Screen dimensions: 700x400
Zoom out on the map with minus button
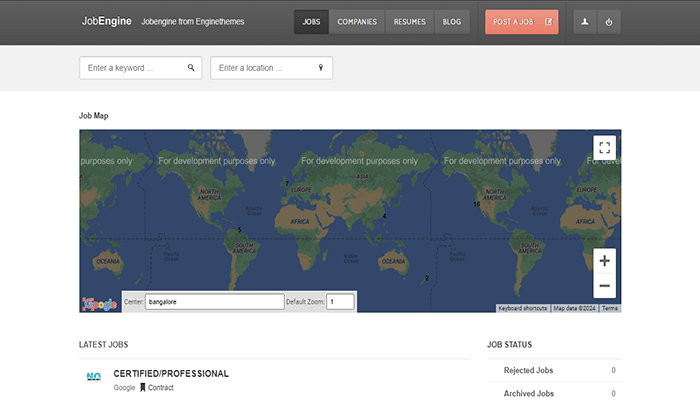click(x=604, y=286)
